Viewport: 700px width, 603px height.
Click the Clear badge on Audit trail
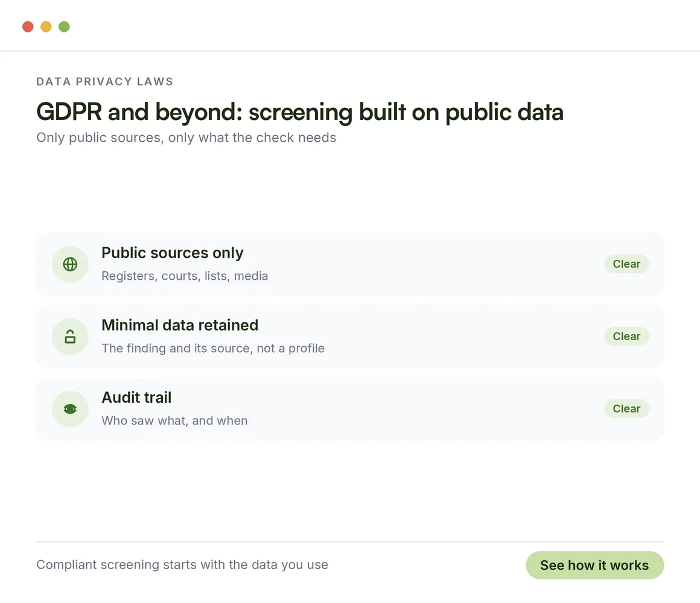pyautogui.click(x=626, y=409)
